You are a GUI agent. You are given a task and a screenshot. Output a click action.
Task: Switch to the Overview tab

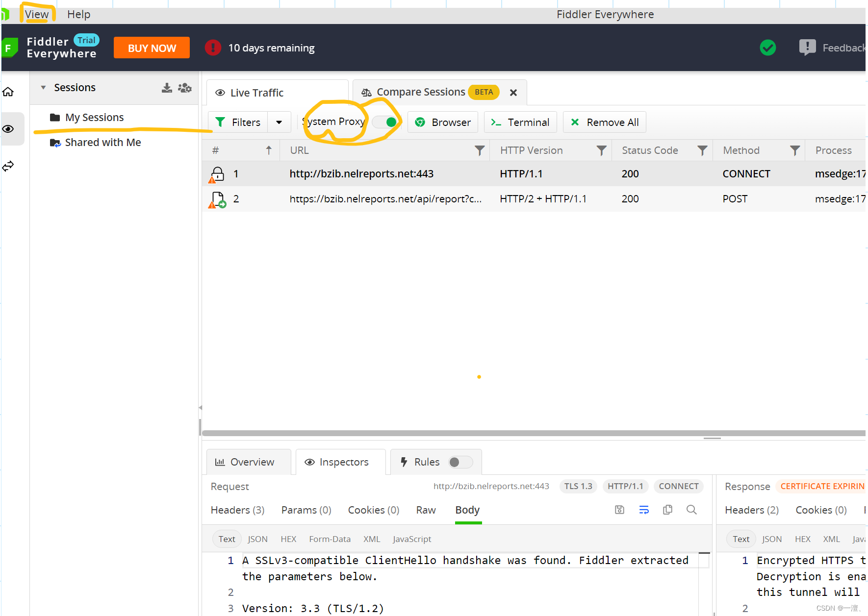249,462
